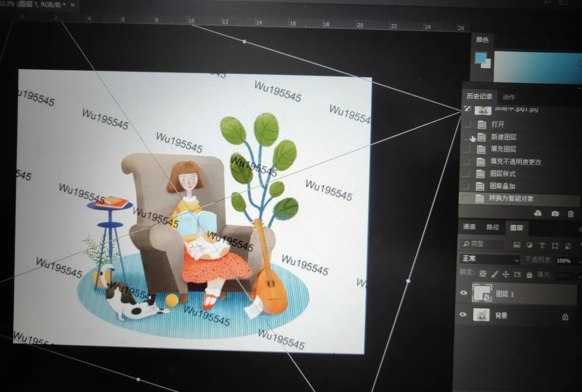Screen dimensions: 582x392
Task: Filter layers by shape layer icon
Action: 555,246
